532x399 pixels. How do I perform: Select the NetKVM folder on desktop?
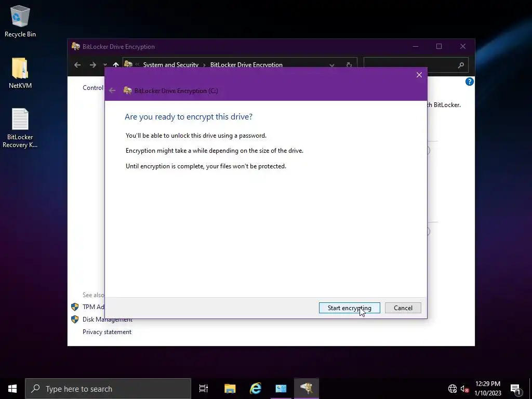pyautogui.click(x=20, y=73)
